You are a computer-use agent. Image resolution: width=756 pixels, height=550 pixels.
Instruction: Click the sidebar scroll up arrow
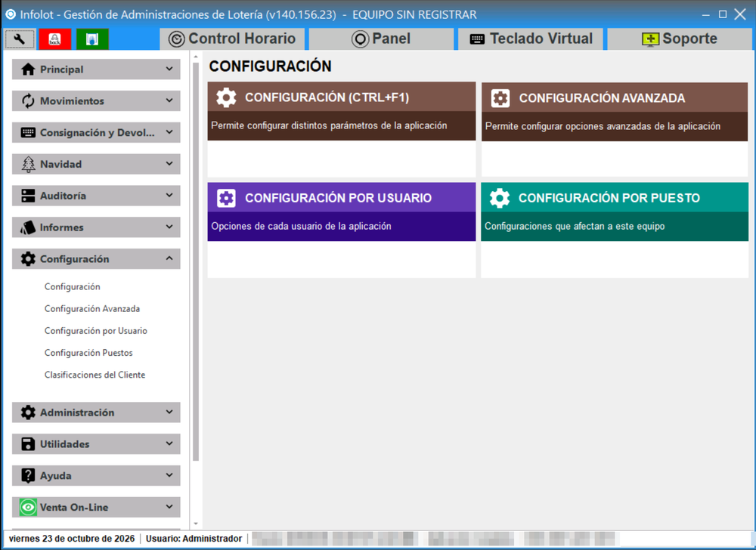coord(196,57)
